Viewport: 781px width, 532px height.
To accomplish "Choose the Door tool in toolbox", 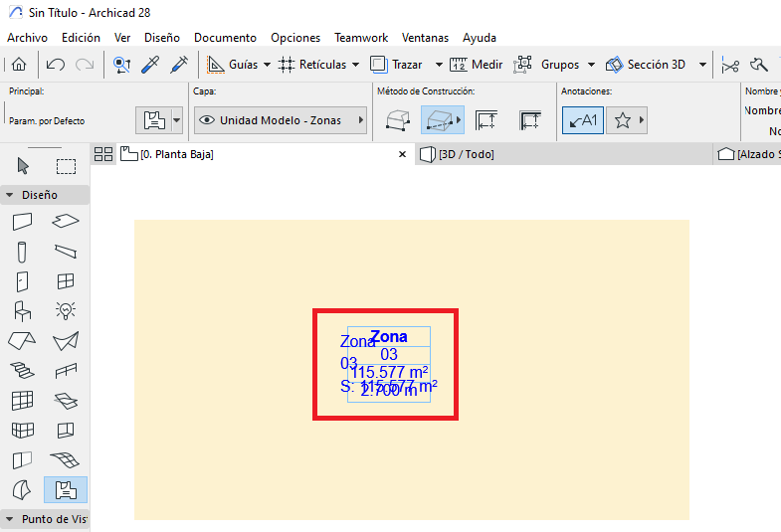I will tap(23, 281).
